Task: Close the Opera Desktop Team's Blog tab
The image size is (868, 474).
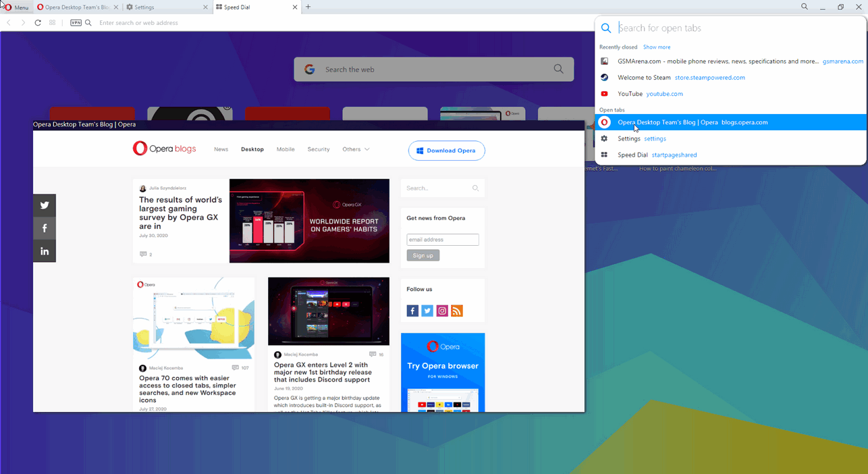Action: point(116,7)
